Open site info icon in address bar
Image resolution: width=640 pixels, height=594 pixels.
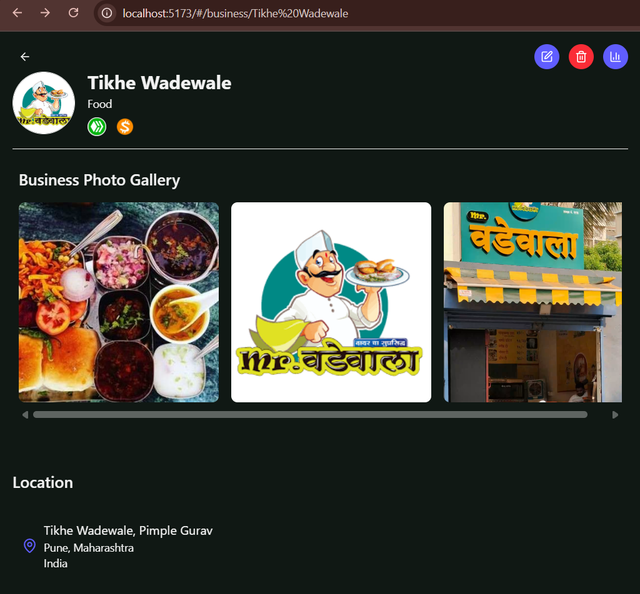[x=107, y=13]
